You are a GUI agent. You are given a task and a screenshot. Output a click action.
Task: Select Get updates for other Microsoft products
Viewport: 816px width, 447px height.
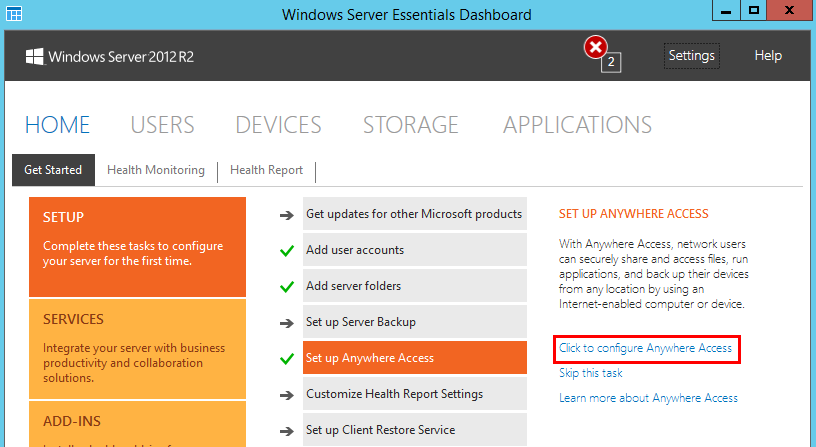(x=415, y=213)
